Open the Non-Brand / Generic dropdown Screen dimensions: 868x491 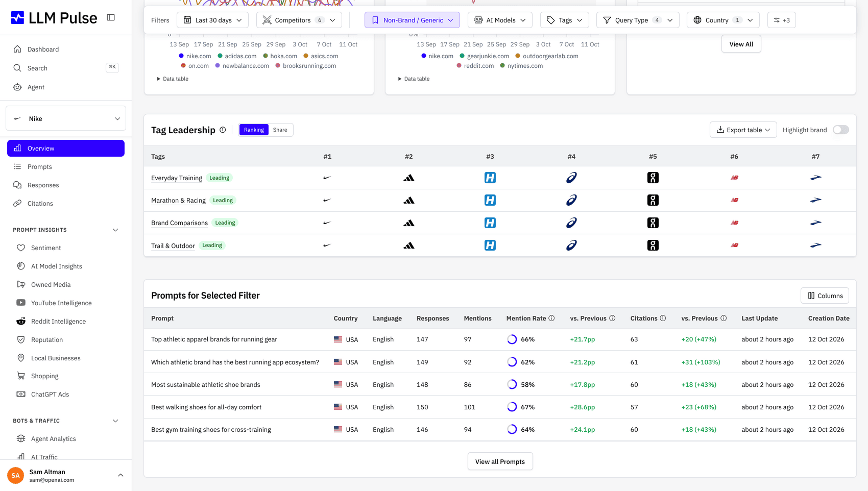point(412,20)
